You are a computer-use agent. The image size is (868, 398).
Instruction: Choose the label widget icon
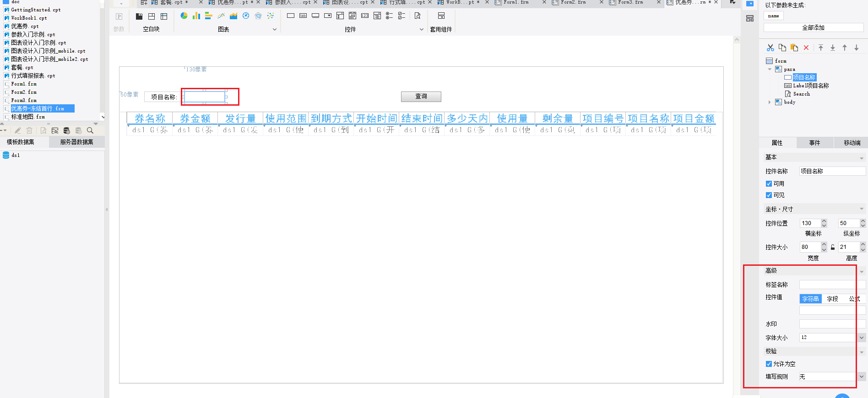[303, 16]
